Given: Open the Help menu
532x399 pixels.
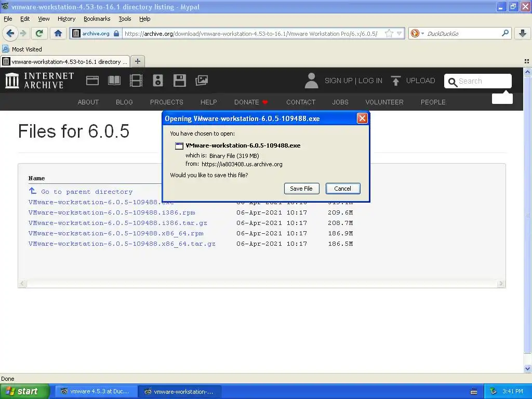Looking at the screenshot, I should (145, 19).
